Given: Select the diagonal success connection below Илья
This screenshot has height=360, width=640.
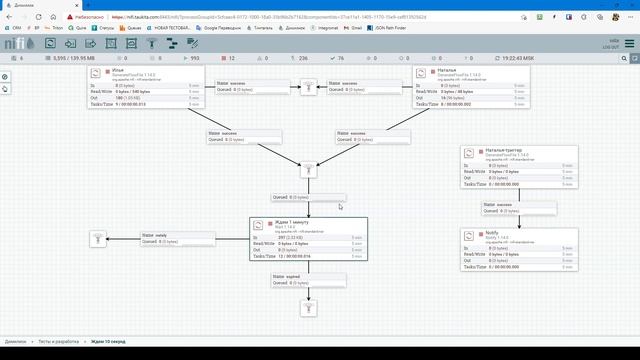Looking at the screenshot, I should tap(244, 137).
